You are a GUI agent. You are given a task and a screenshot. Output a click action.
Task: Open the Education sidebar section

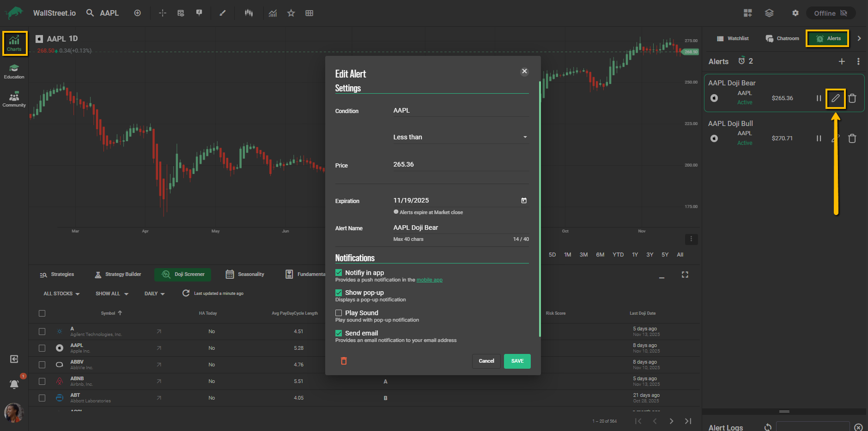(x=14, y=71)
